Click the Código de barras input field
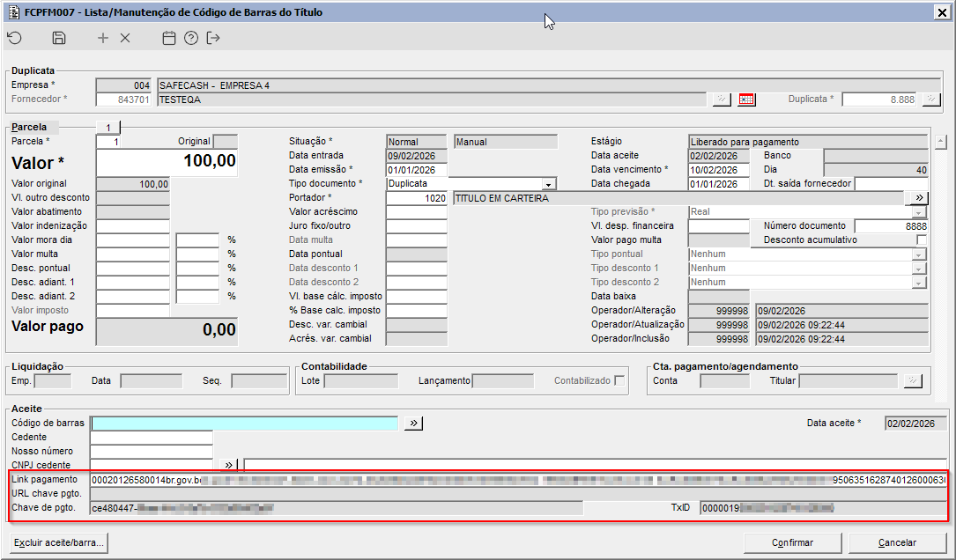 click(244, 423)
